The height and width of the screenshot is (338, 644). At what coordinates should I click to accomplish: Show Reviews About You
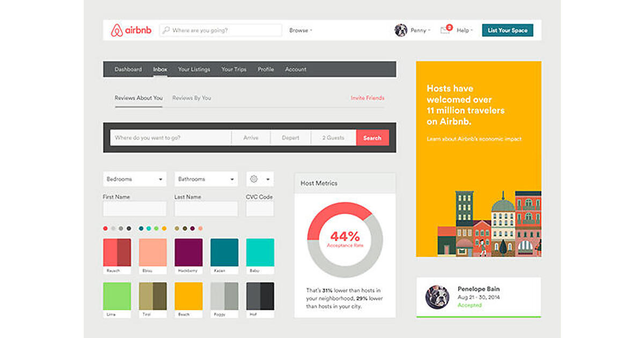(x=138, y=98)
